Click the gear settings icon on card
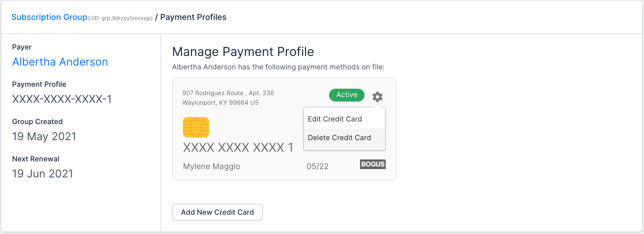The width and height of the screenshot is (644, 234). click(377, 96)
